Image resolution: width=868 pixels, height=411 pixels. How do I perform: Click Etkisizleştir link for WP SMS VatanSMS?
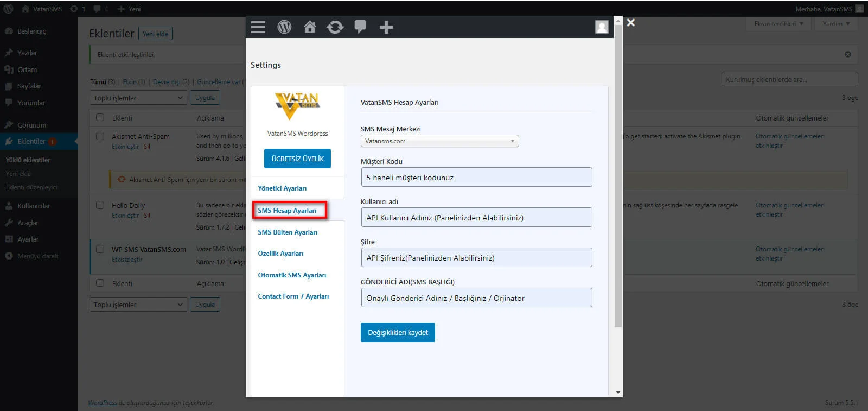tap(127, 260)
